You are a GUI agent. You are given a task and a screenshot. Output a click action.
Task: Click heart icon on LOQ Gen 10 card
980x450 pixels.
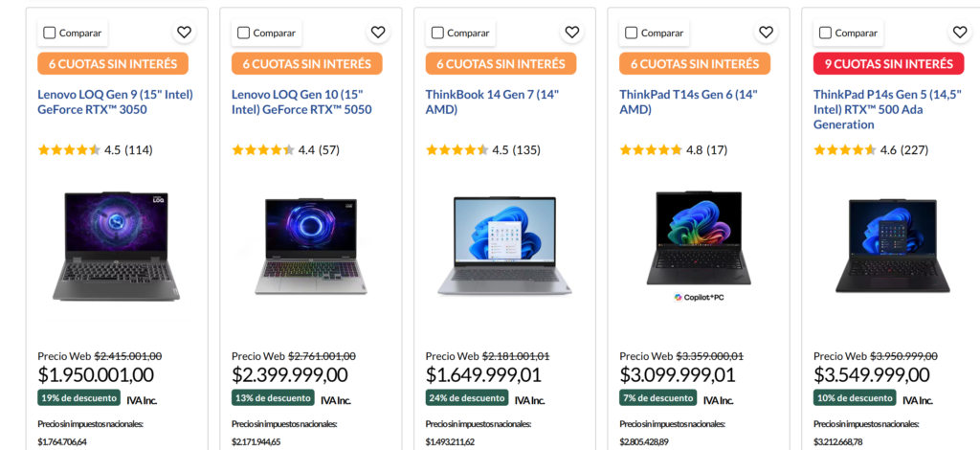coord(378,33)
